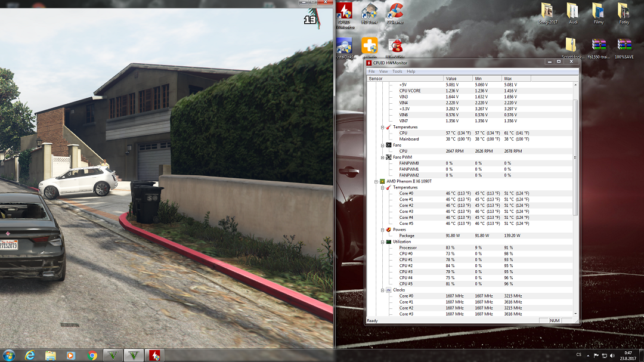The image size is (644, 362).
Task: Click the Sensor column header
Action: pos(405,79)
